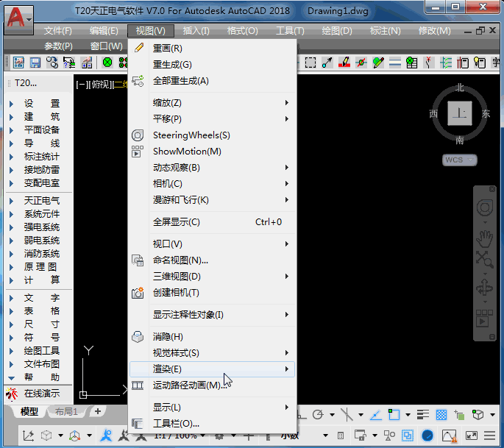Switch to the 布局1 layout tab
504x448 pixels.
tap(66, 412)
